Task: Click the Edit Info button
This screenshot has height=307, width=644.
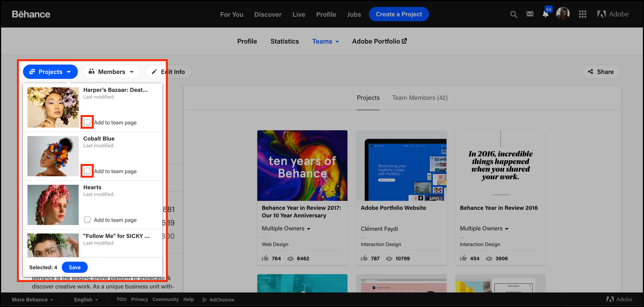Action: [x=168, y=72]
